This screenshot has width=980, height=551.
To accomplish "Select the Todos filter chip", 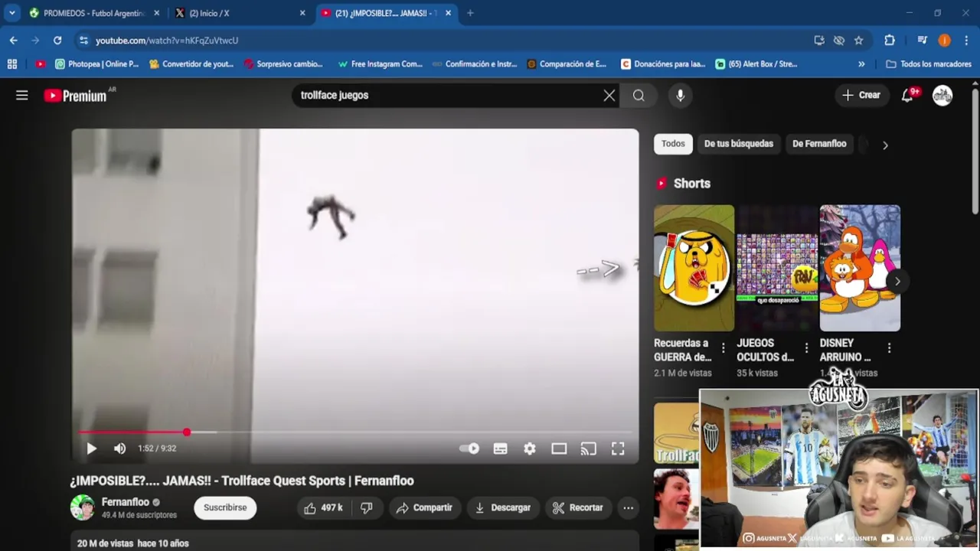I will (673, 144).
